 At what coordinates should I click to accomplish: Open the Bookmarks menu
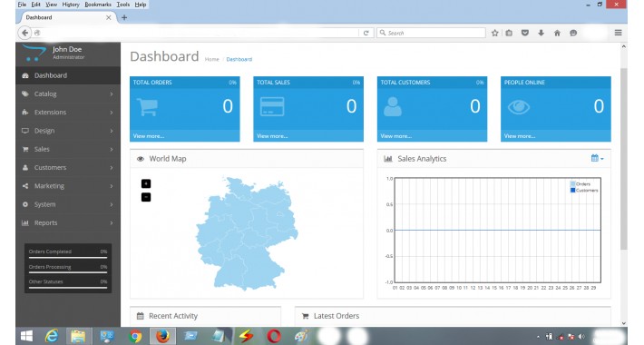pyautogui.click(x=98, y=5)
